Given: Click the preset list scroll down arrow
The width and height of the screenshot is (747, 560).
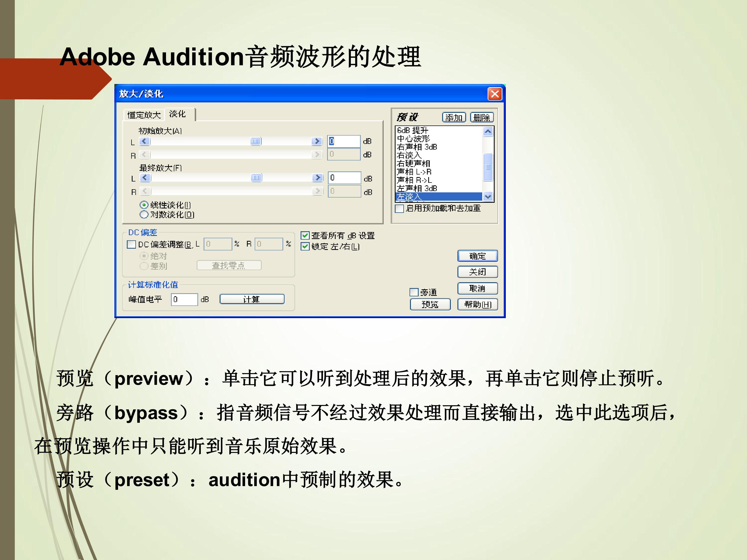Looking at the screenshot, I should pos(488,196).
